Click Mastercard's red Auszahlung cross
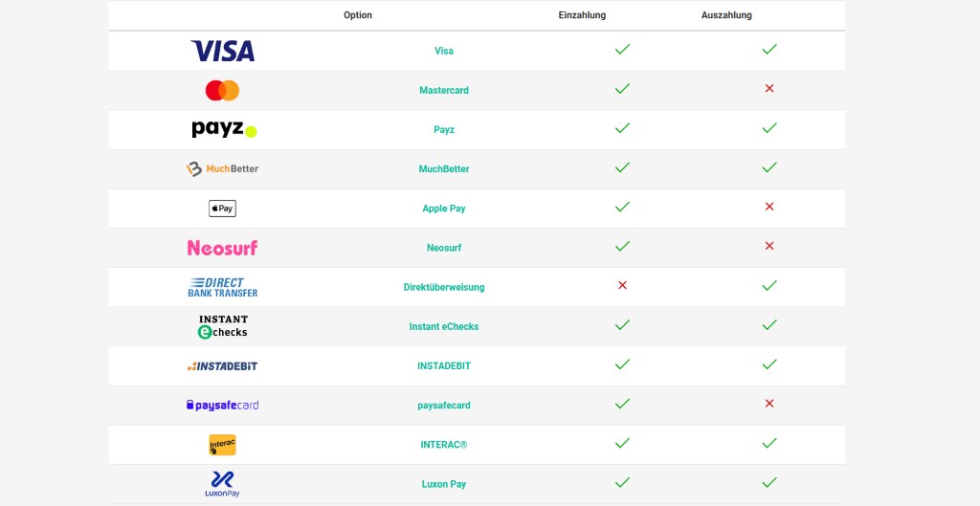This screenshot has width=980, height=506. [x=769, y=89]
